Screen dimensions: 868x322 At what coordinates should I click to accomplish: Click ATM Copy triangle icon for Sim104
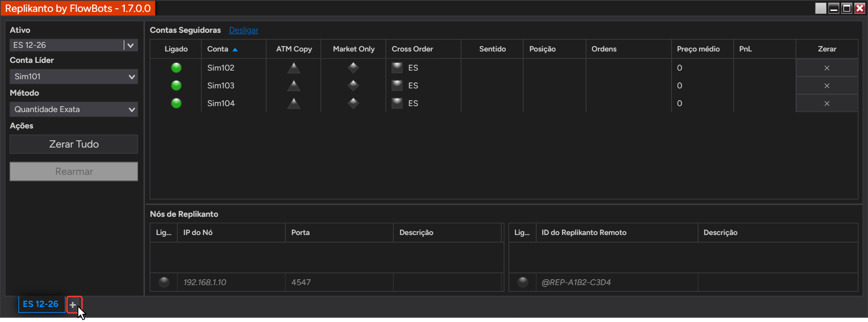point(294,103)
